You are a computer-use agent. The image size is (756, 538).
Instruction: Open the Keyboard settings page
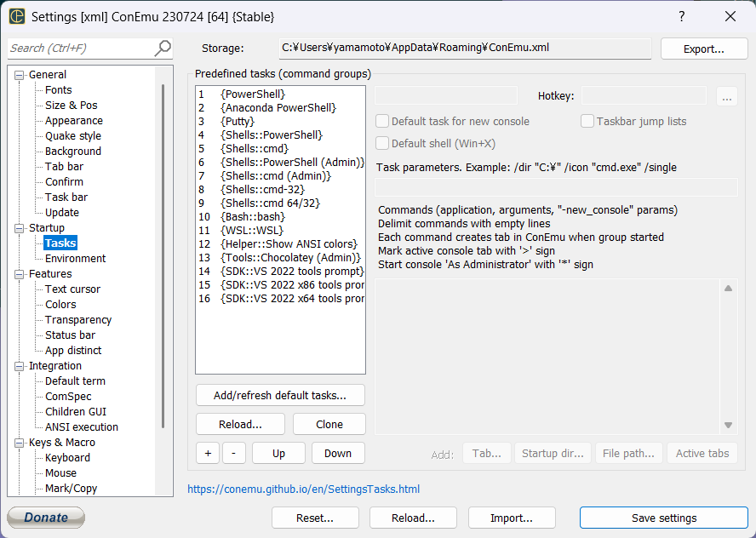67,457
